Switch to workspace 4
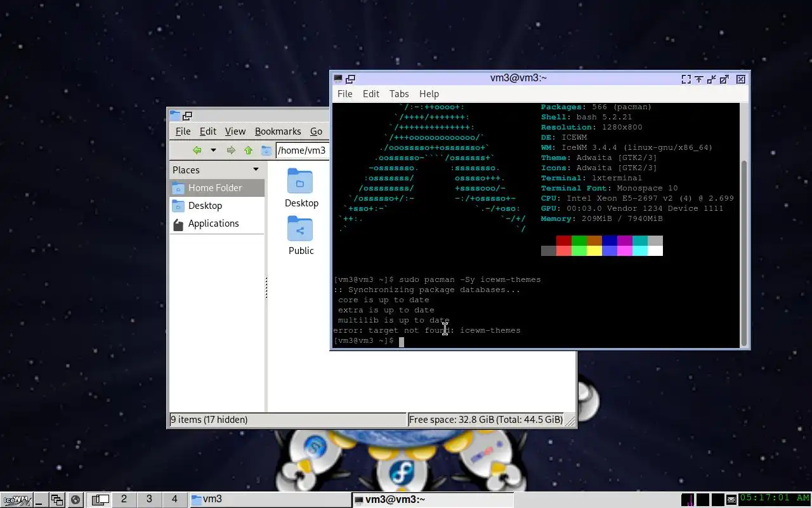812x508 pixels. click(174, 499)
